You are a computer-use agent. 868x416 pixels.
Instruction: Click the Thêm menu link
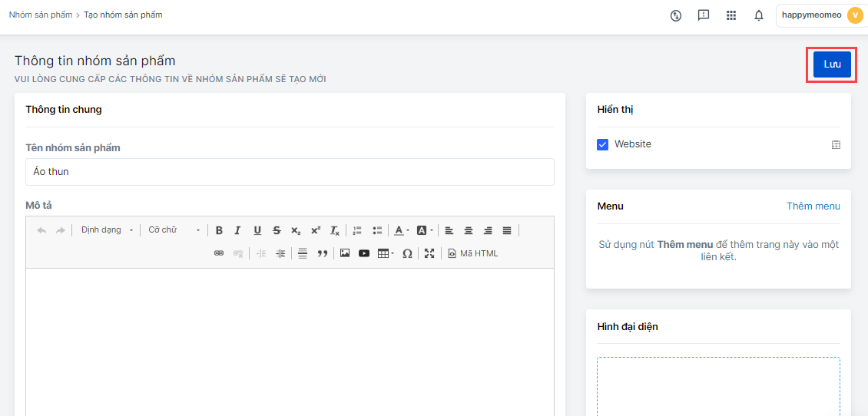[813, 206]
